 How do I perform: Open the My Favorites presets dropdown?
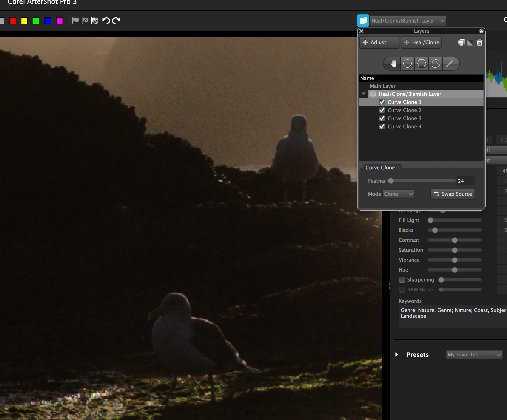coord(474,355)
